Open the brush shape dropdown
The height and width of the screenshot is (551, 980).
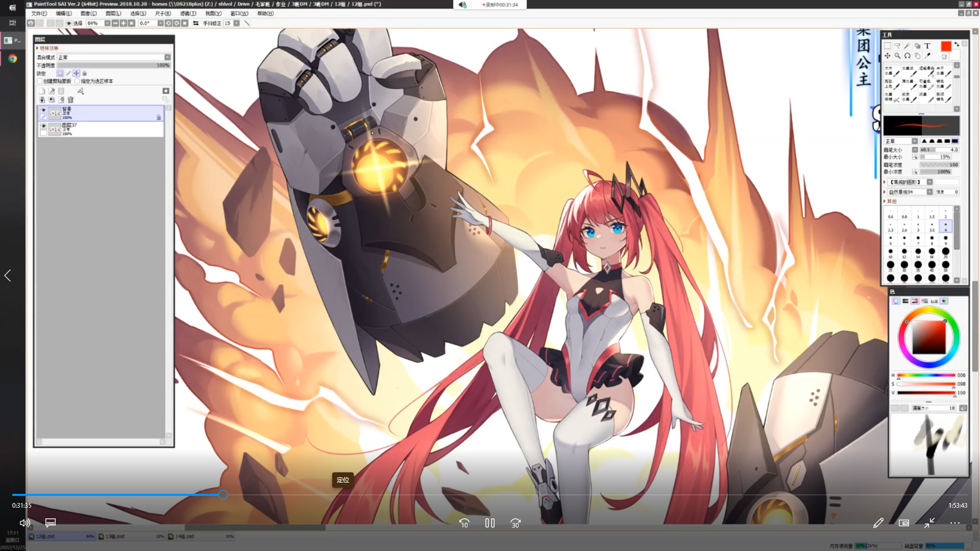(930, 182)
